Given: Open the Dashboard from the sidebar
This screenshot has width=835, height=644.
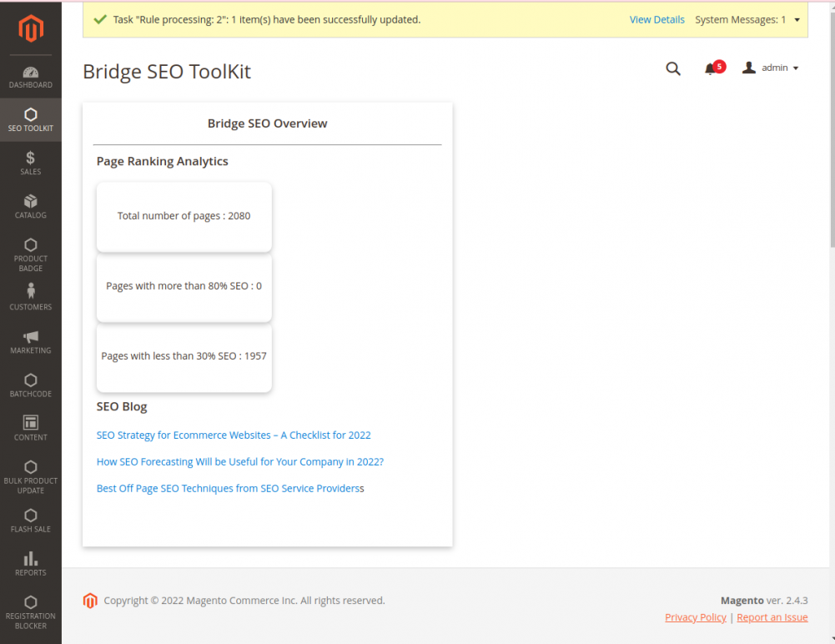Looking at the screenshot, I should 31,77.
